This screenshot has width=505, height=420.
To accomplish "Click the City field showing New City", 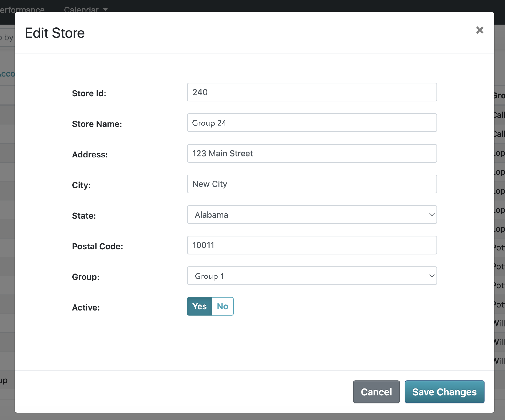I will (312, 184).
